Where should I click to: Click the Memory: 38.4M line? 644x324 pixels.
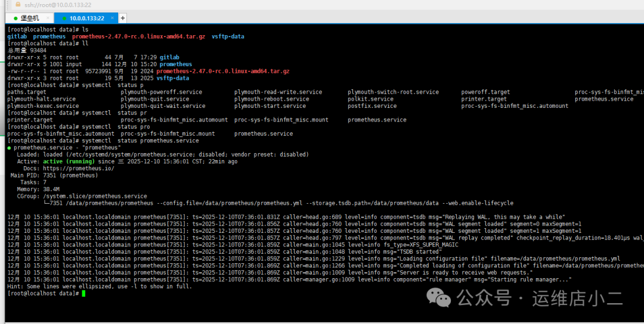click(x=38, y=189)
